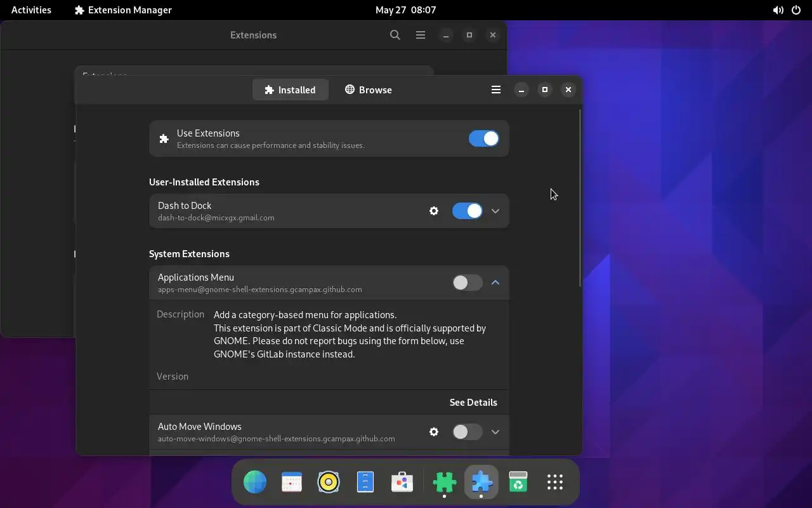Click the Description label

(180, 314)
